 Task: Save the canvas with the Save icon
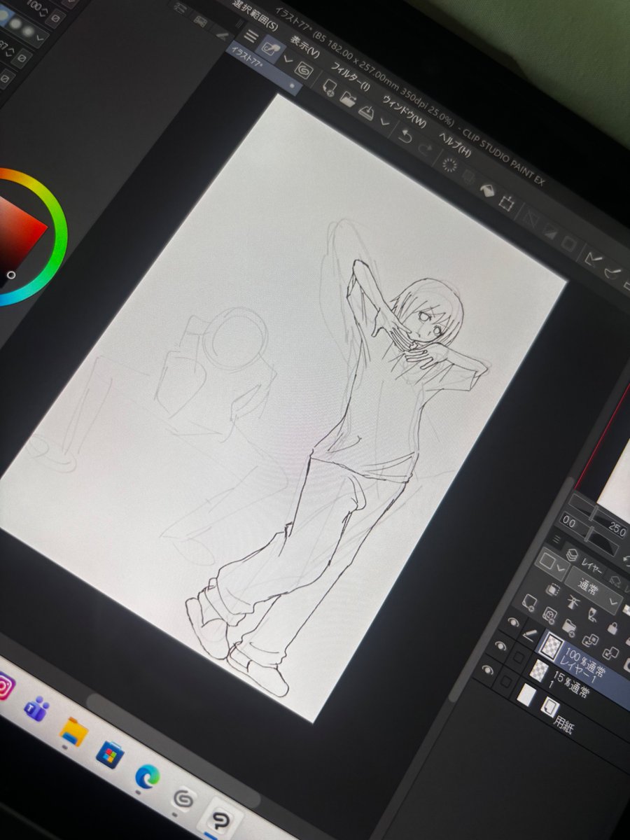tap(366, 111)
